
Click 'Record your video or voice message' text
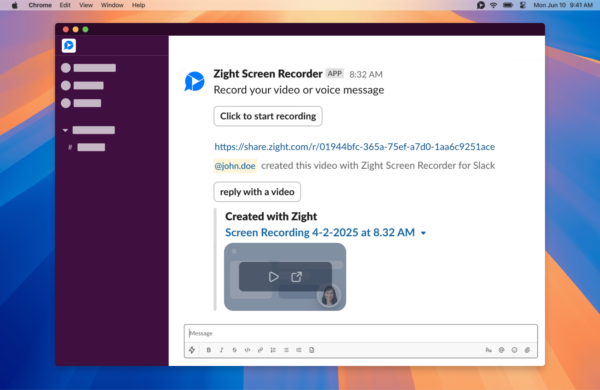pyautogui.click(x=299, y=90)
